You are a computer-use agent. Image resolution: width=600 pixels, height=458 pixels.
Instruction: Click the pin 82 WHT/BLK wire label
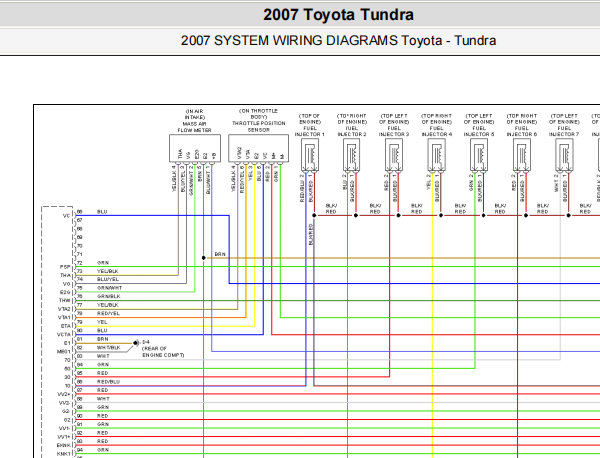tap(109, 348)
